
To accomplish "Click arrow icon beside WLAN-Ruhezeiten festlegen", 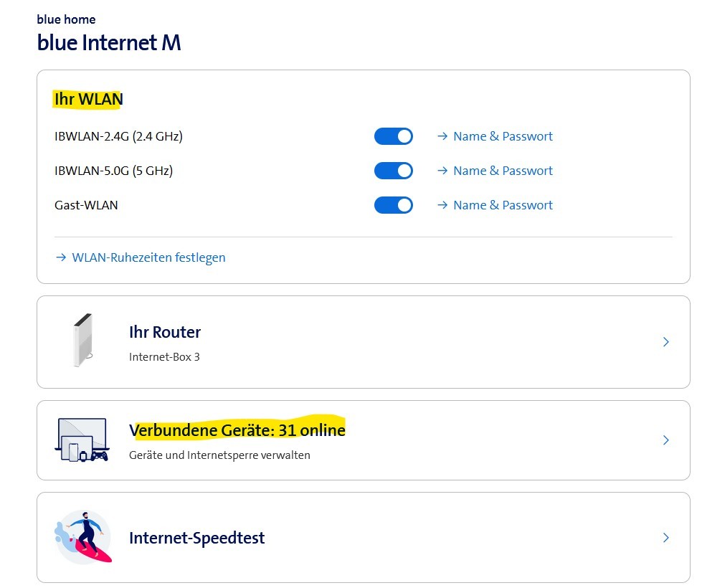I will [x=61, y=257].
